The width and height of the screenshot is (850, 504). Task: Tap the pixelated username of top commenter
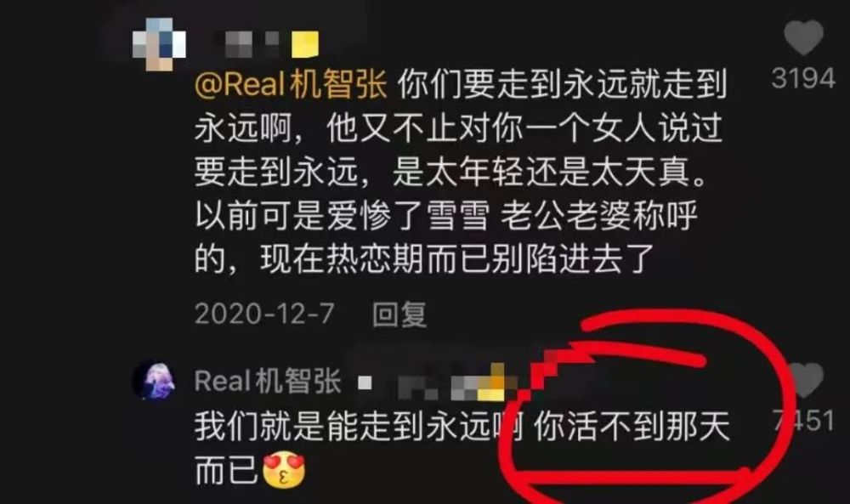point(252,44)
